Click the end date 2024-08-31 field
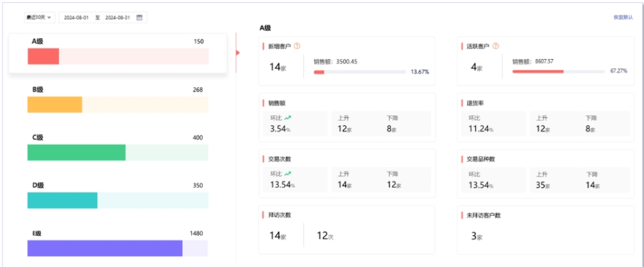Viewport: 644px width, 267px height. click(x=117, y=17)
